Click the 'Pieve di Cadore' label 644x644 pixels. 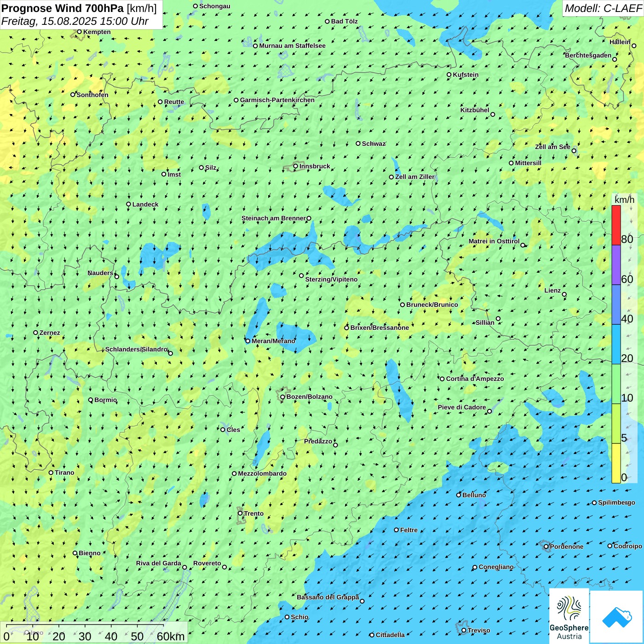pyautogui.click(x=462, y=407)
